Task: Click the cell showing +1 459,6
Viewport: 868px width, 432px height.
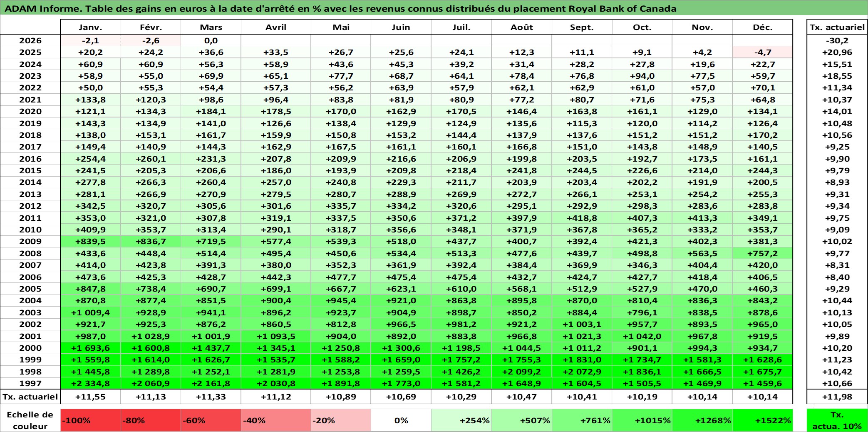Action: (x=763, y=383)
